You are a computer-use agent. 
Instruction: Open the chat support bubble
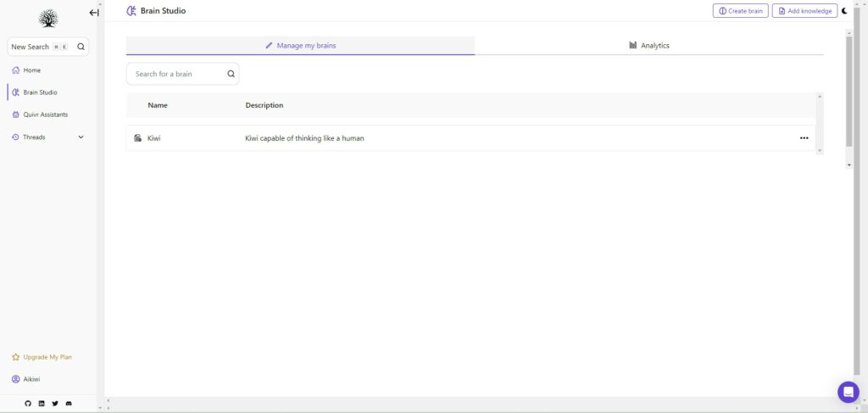point(848,392)
